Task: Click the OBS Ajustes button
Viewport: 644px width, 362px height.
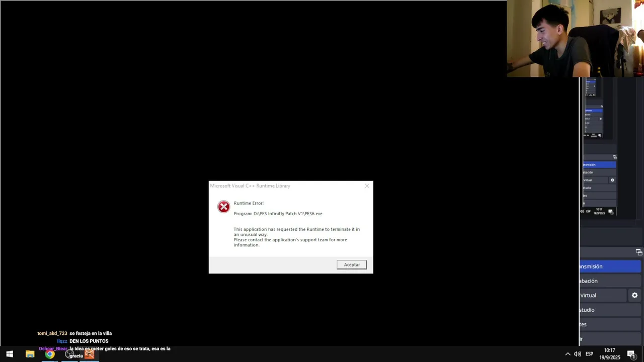Action: (x=611, y=325)
